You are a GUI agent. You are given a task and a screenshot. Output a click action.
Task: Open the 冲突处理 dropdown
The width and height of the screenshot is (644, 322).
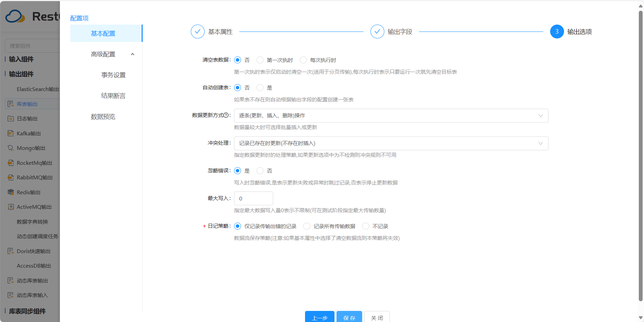(391, 143)
